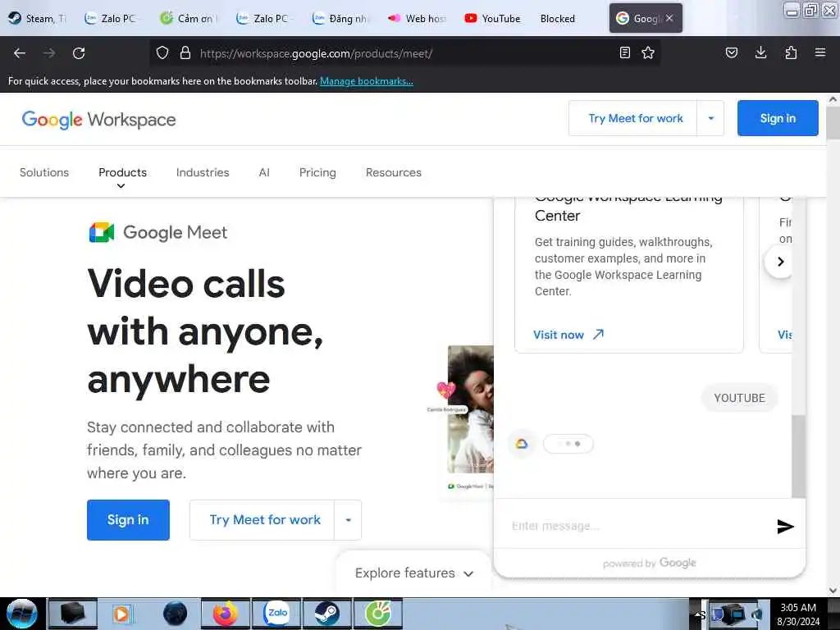This screenshot has width=840, height=630.
Task: Open Pricing navigation item
Action: click(x=317, y=172)
